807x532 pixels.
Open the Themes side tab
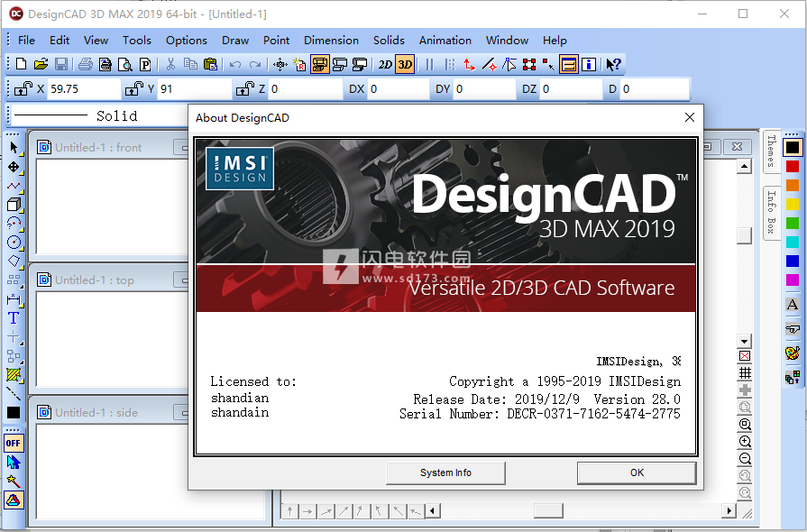[771, 151]
